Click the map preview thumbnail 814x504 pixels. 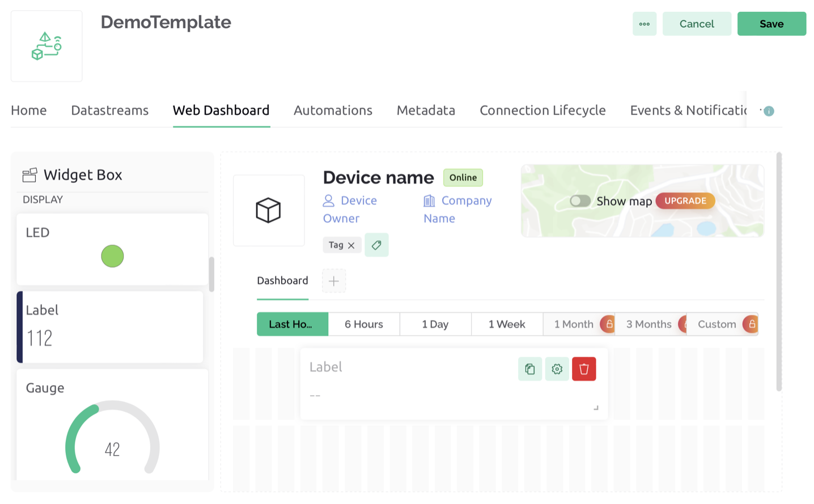(642, 201)
